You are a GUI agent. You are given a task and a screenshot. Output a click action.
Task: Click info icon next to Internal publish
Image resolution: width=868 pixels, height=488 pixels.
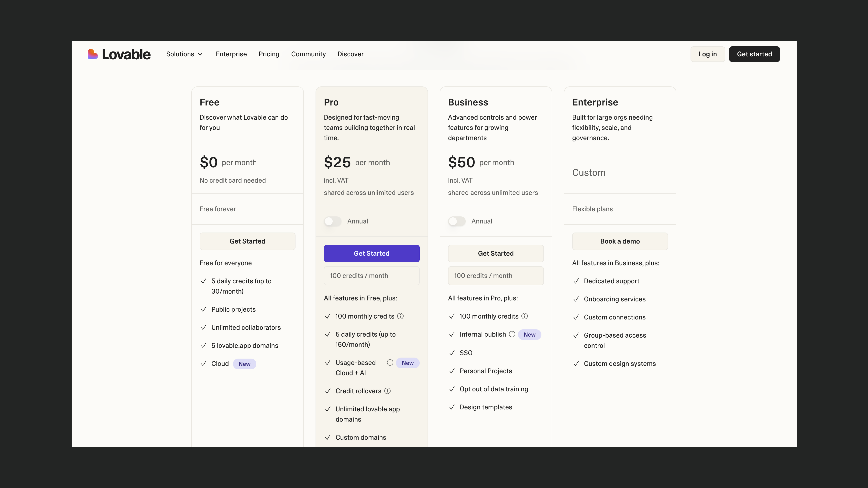(512, 334)
